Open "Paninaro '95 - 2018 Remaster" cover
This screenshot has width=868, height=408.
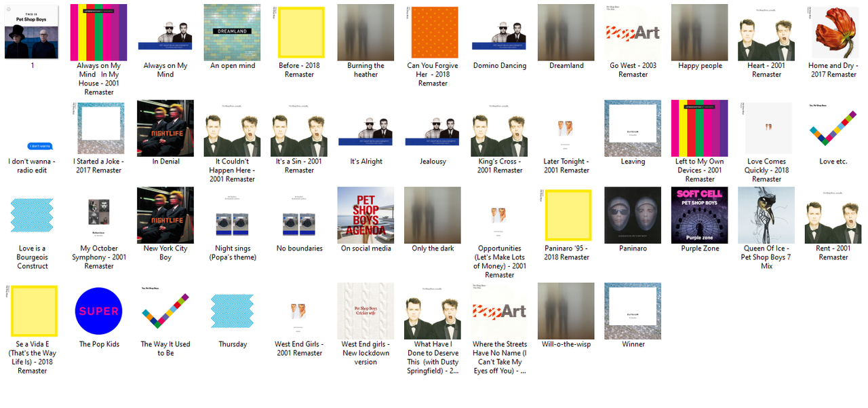pyautogui.click(x=566, y=215)
